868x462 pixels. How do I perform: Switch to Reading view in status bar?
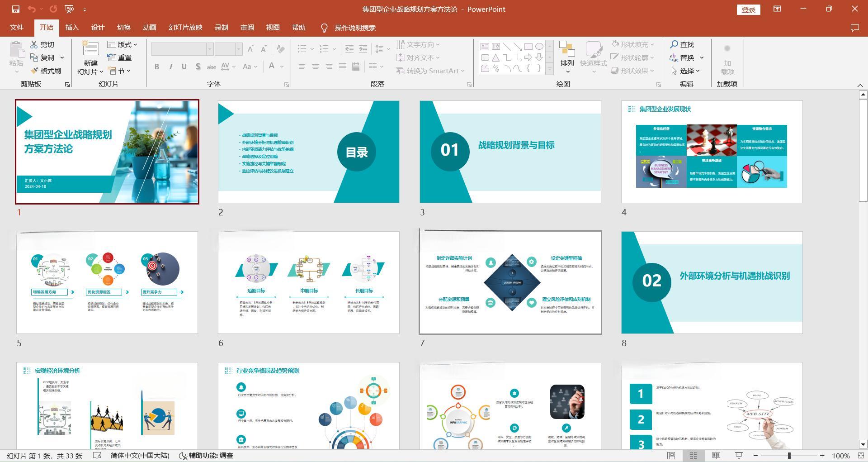(x=716, y=455)
